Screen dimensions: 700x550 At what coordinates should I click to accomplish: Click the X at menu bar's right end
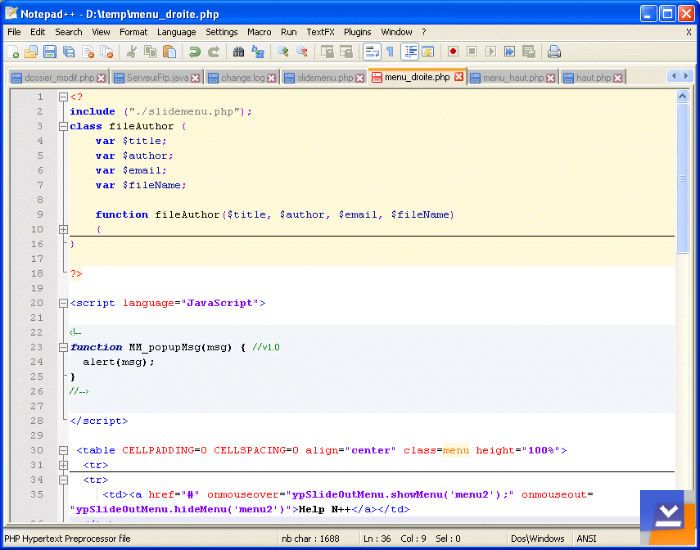pos(689,32)
